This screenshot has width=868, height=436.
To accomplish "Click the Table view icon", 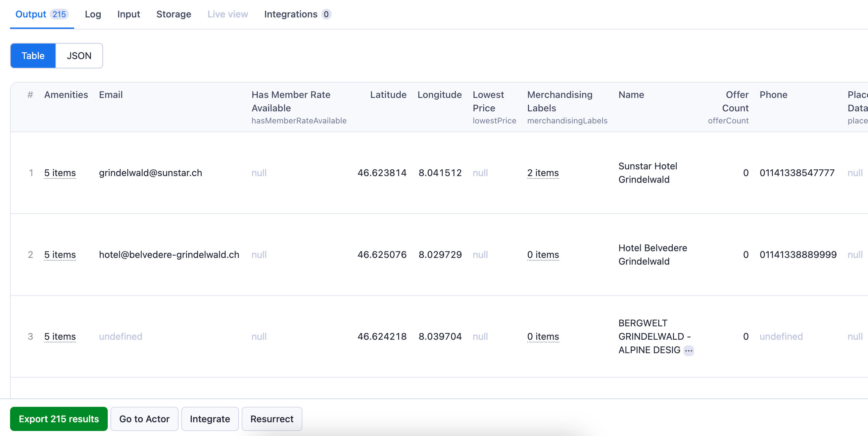I will click(x=33, y=55).
